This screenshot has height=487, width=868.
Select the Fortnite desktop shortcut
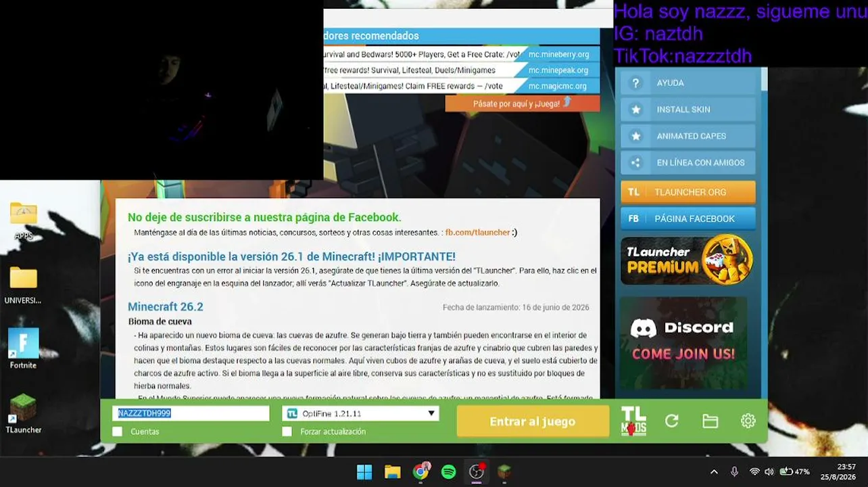(x=24, y=348)
